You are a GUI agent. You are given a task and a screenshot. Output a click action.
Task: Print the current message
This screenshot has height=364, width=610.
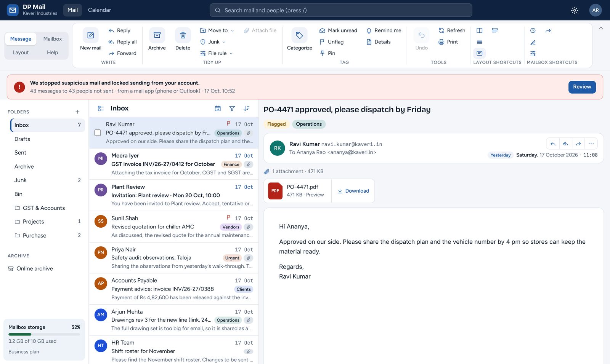click(x=448, y=42)
